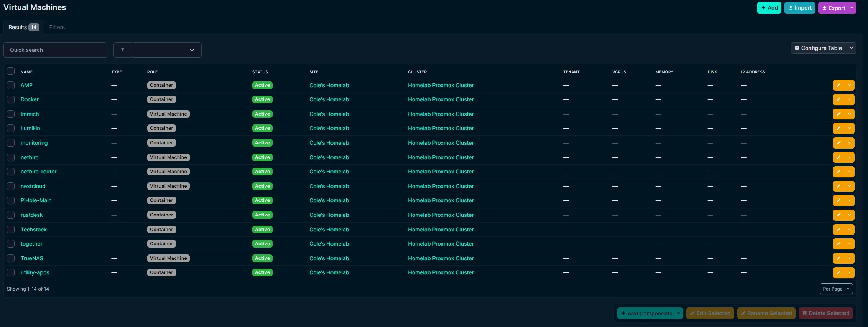868x327 pixels.
Task: Click the pencil edit icon for PiHole-Main
Action: (x=838, y=200)
